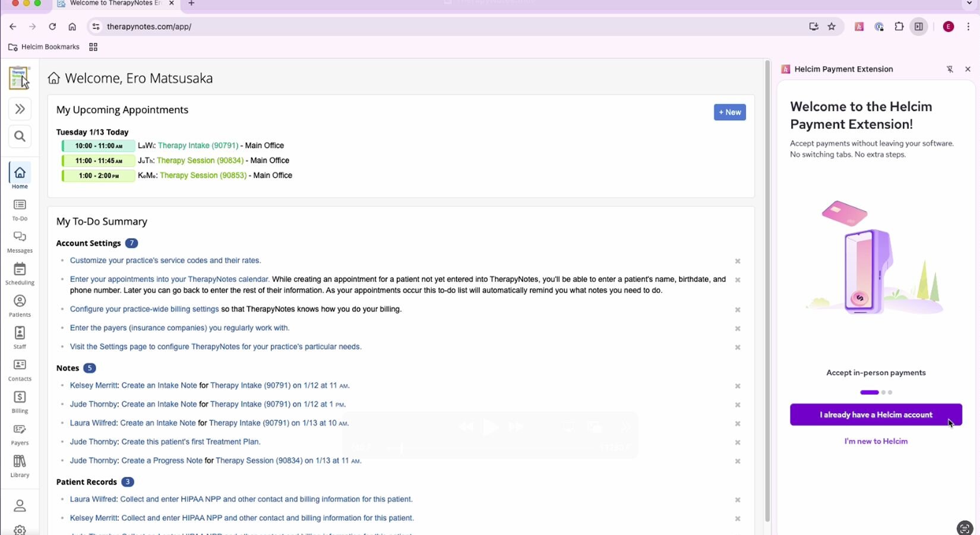Click the + New appointment button

tap(729, 112)
